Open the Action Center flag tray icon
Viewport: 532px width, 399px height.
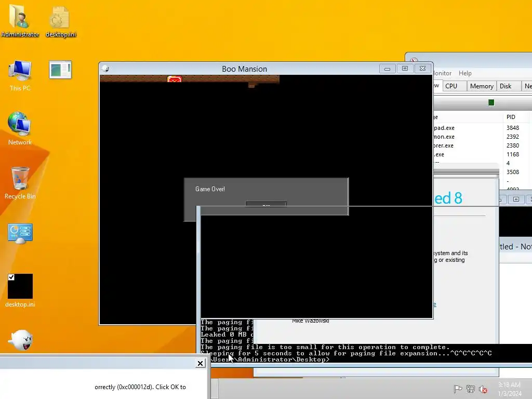coord(458,389)
